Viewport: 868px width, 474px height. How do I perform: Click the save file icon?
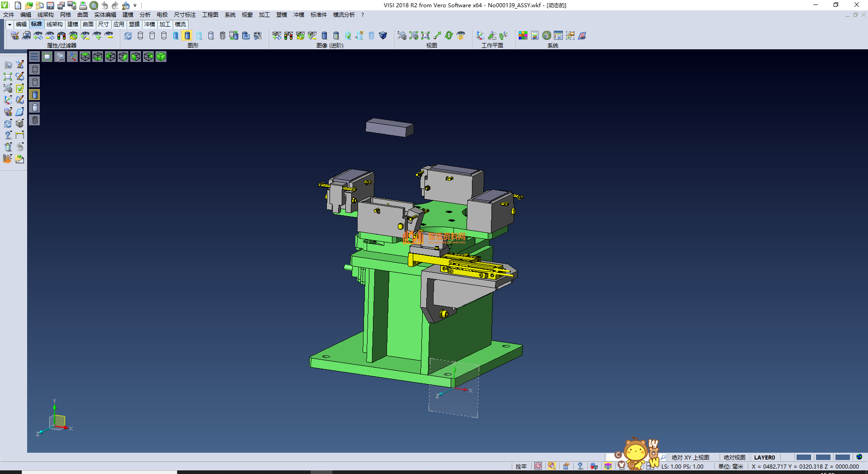tap(50, 5)
